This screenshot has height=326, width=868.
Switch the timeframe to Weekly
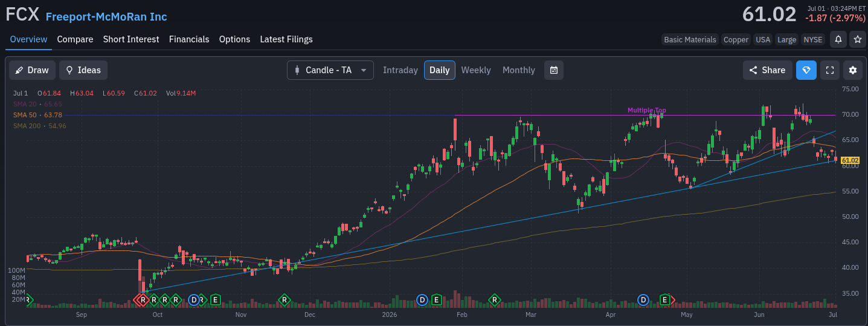click(476, 70)
